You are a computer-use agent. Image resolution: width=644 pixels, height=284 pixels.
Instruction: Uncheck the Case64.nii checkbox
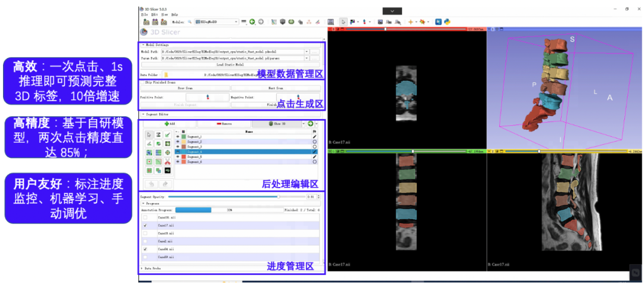pos(145,249)
